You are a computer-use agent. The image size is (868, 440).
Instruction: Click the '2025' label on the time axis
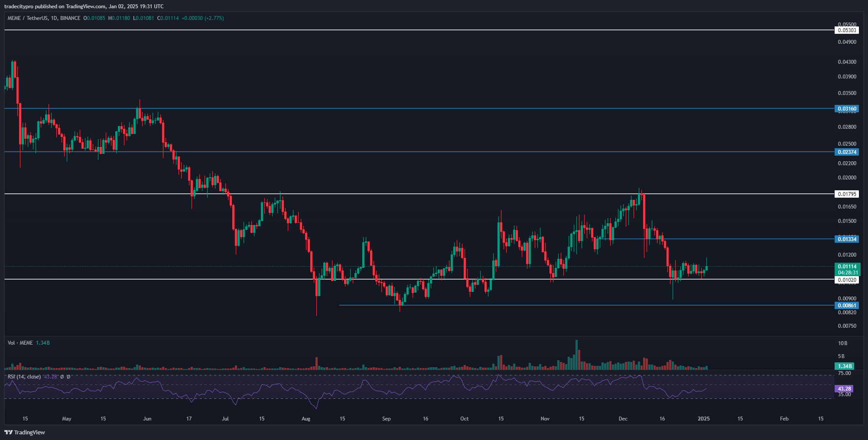[704, 419]
